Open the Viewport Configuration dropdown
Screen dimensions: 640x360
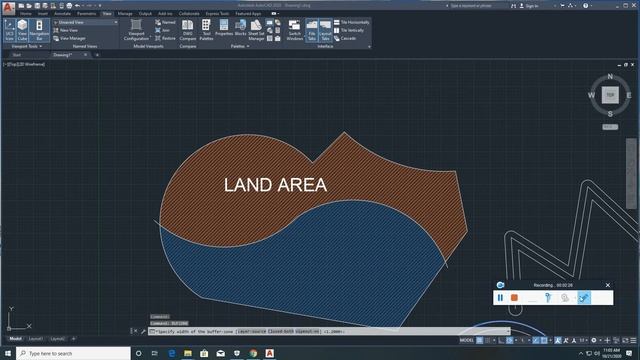136,30
